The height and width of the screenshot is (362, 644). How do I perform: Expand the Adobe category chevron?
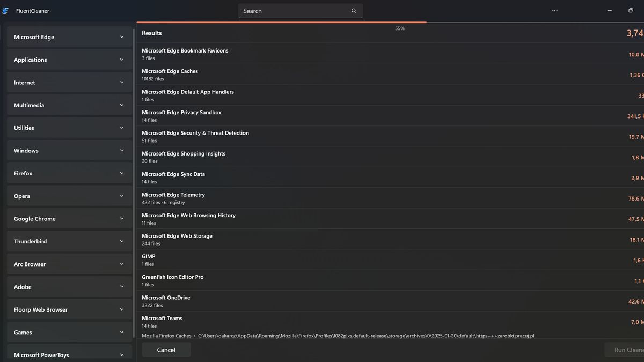(122, 287)
